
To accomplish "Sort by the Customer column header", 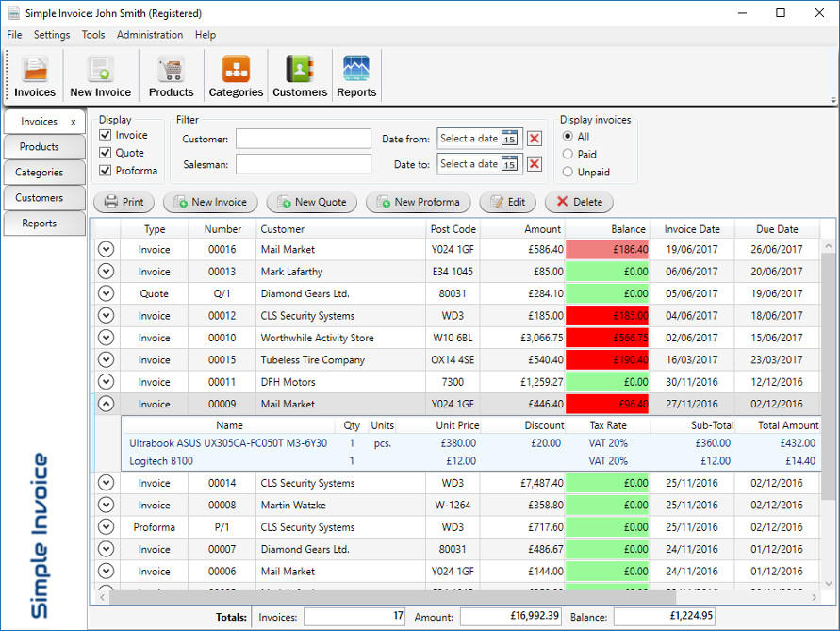I will 340,229.
